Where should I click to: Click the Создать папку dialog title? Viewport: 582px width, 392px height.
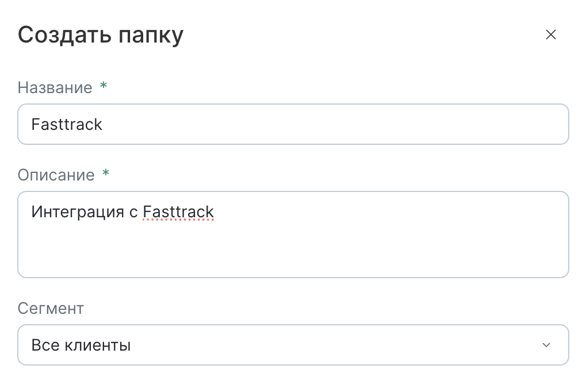point(100,34)
